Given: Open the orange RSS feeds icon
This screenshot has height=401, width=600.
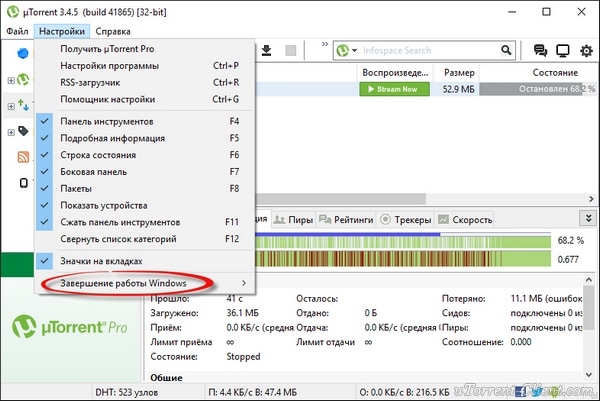Looking at the screenshot, I should click(23, 156).
